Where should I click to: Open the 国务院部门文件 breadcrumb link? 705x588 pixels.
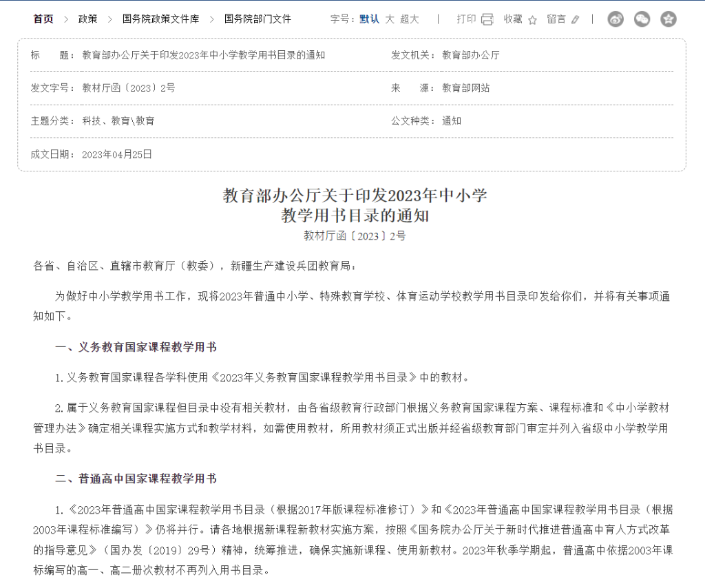click(x=256, y=19)
